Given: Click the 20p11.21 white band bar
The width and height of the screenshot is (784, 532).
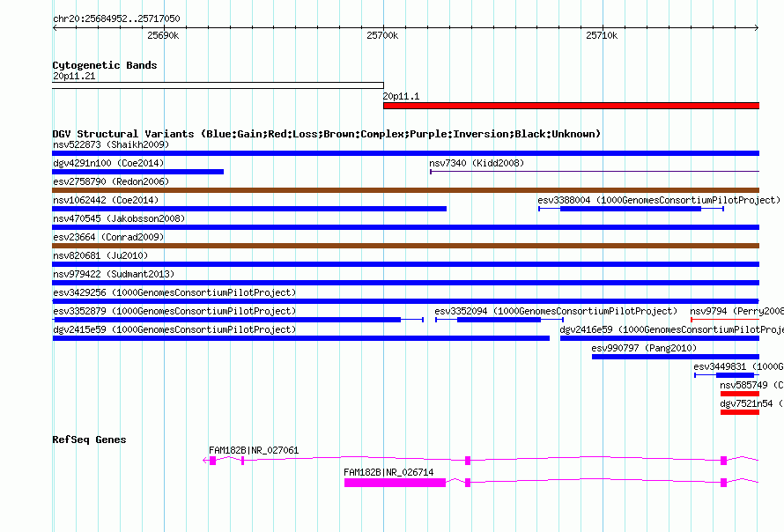Looking at the screenshot, I should tap(218, 85).
